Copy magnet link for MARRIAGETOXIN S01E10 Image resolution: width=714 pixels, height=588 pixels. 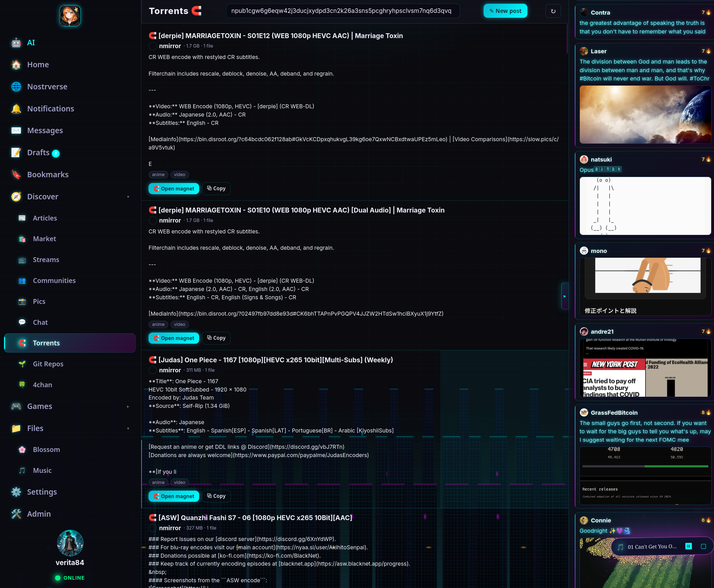tap(216, 338)
